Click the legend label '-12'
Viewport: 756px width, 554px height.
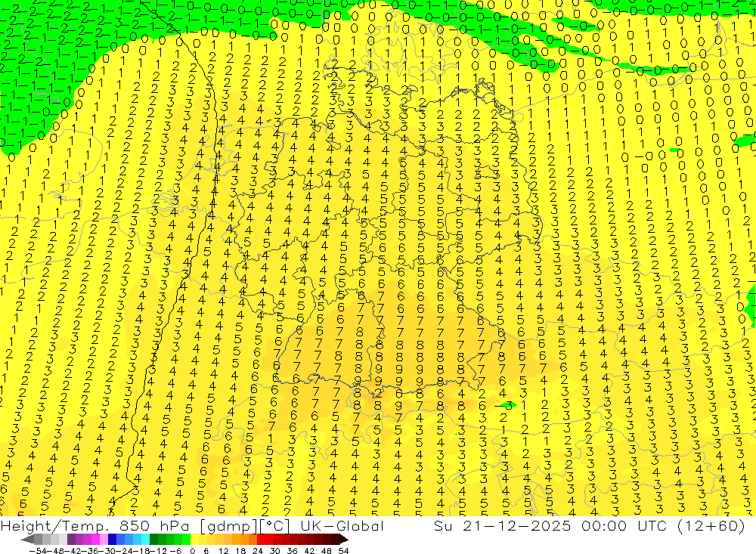point(158,551)
